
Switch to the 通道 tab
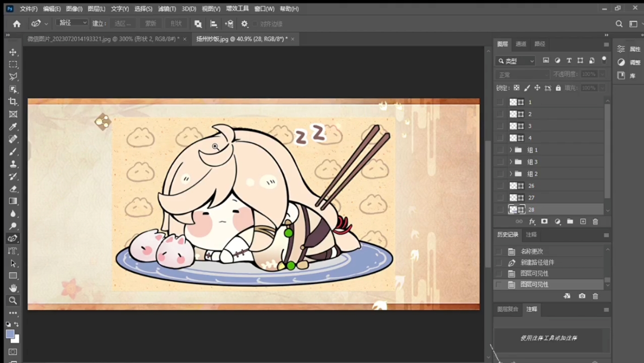(x=521, y=44)
